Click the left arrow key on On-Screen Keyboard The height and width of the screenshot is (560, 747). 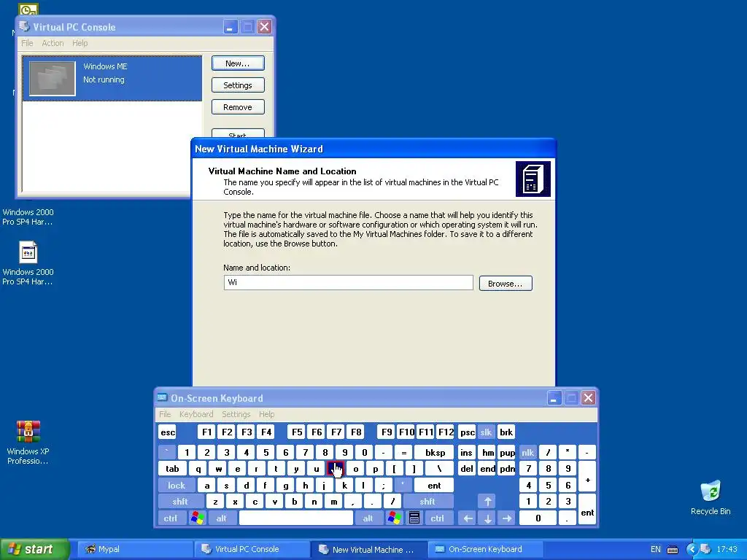pos(468,518)
